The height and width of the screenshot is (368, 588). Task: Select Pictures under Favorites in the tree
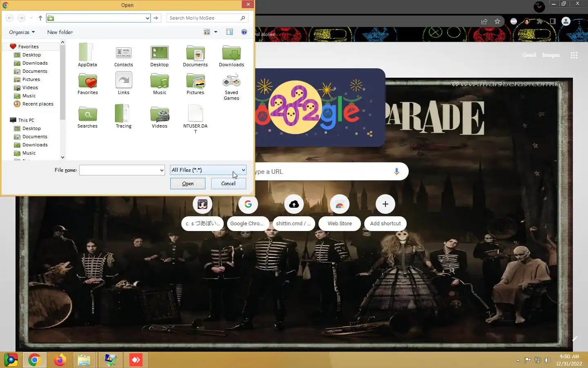(31, 79)
